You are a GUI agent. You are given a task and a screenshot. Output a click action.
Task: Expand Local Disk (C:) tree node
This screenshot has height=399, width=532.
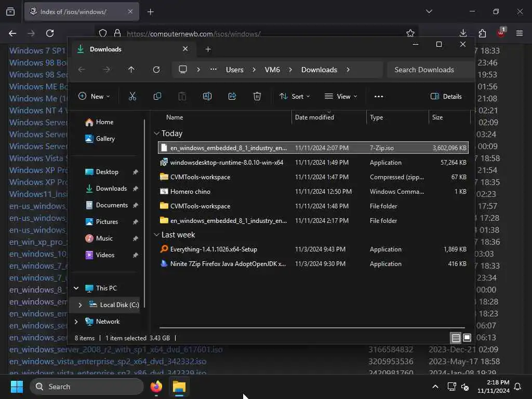(x=80, y=304)
